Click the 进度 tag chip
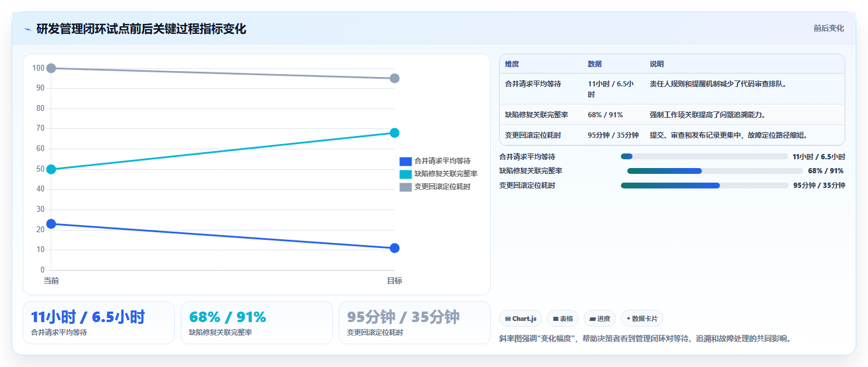868x367 pixels. [600, 319]
